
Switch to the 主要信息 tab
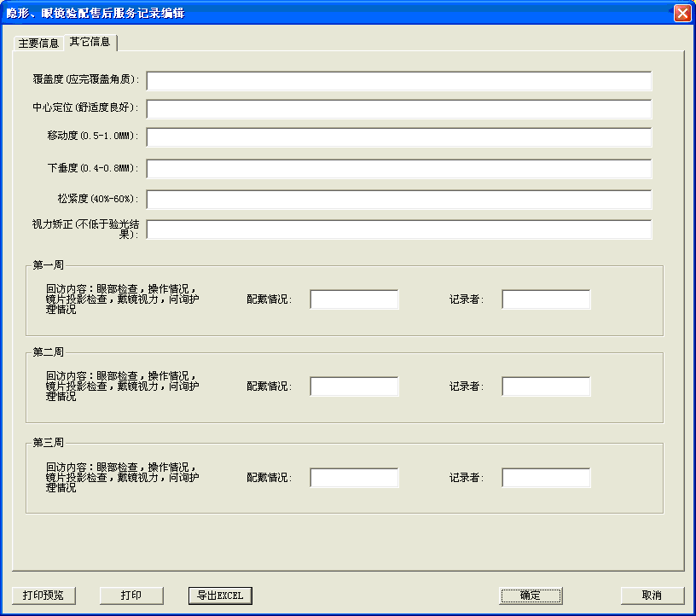[38, 43]
